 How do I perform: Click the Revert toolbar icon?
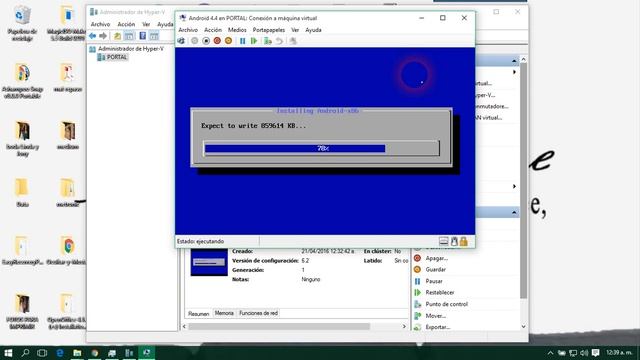(279, 41)
